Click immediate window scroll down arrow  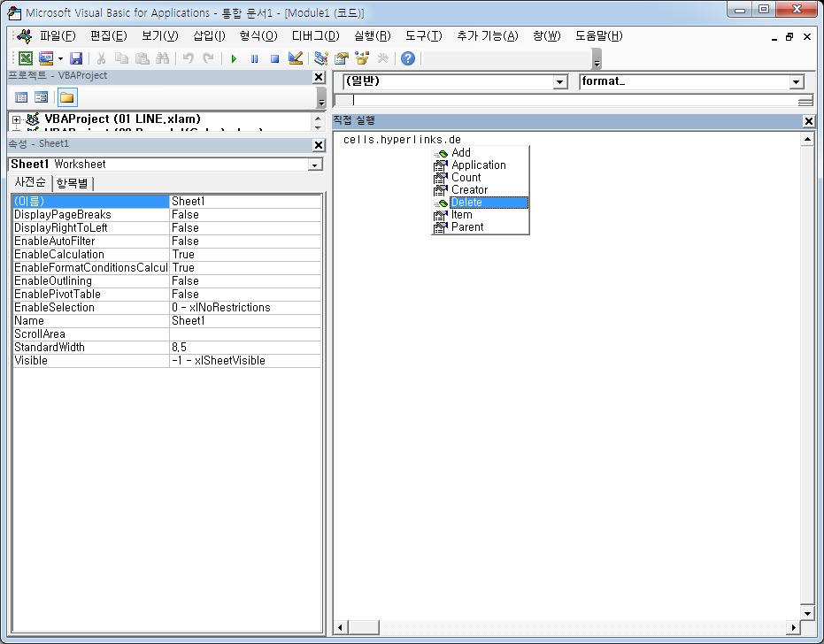click(x=807, y=613)
